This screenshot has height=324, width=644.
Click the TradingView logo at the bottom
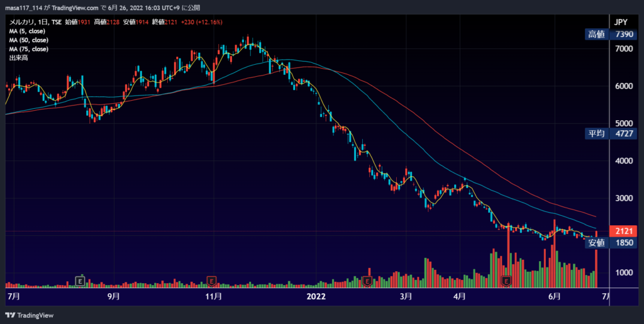coord(29,315)
